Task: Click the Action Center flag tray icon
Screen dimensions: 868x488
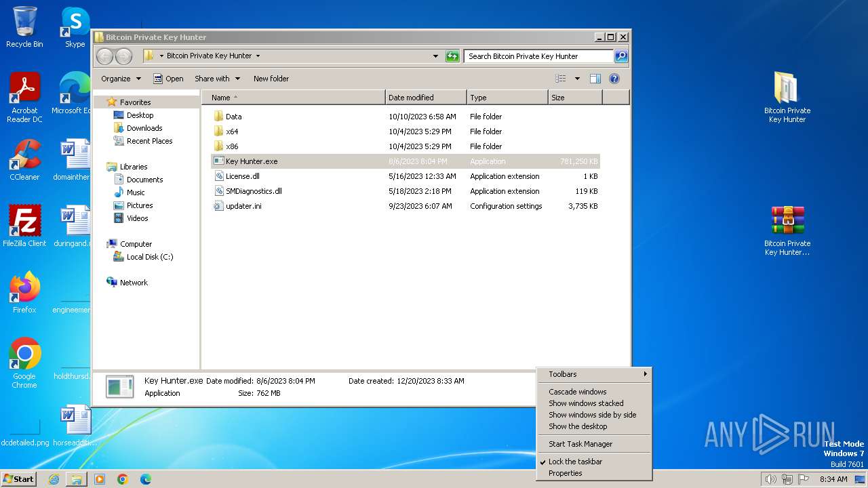Action: coord(804,479)
